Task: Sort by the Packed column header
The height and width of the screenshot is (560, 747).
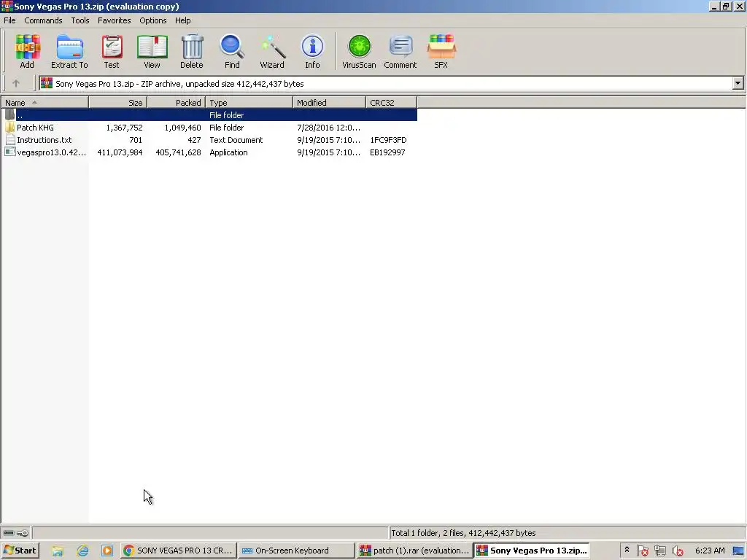Action: [x=177, y=102]
